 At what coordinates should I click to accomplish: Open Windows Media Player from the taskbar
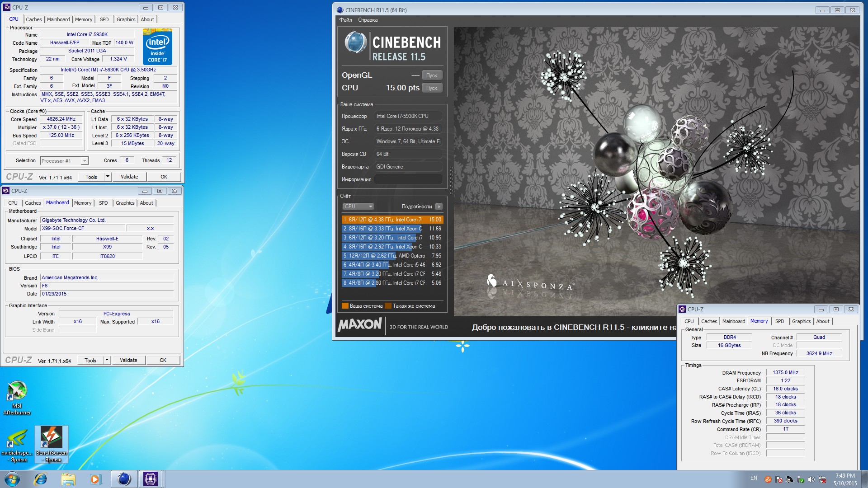point(95,479)
